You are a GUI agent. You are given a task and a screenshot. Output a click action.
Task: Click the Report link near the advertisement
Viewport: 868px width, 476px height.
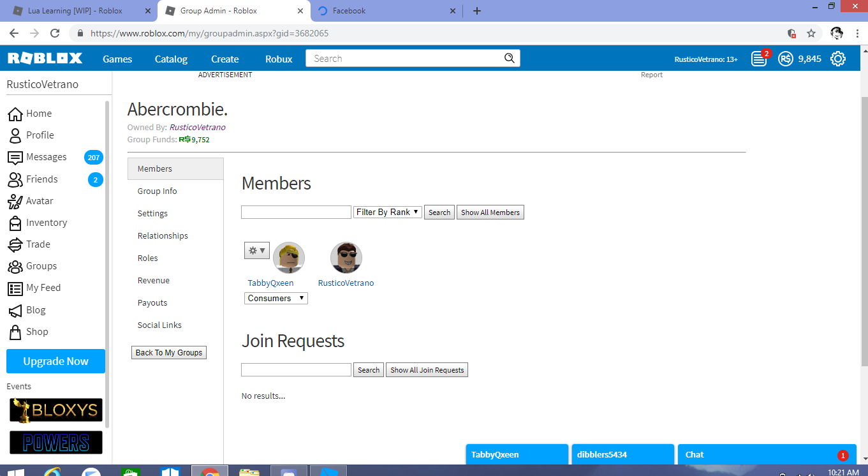pyautogui.click(x=652, y=75)
